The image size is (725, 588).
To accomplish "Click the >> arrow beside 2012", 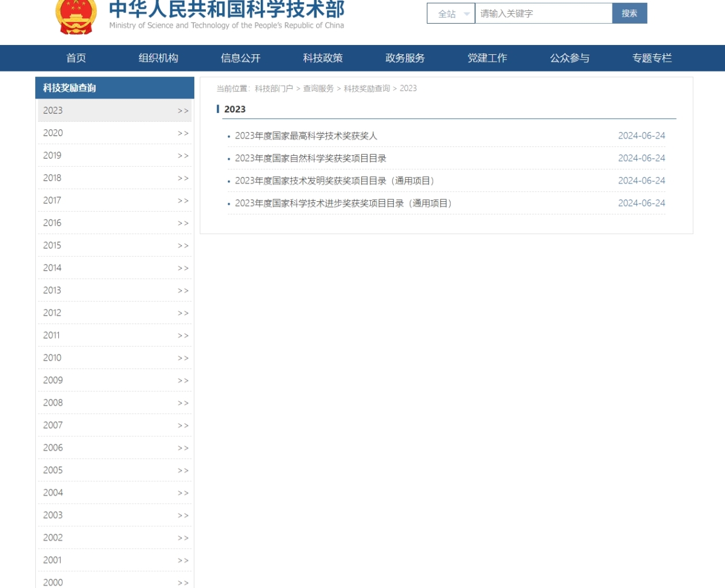I will pos(183,313).
